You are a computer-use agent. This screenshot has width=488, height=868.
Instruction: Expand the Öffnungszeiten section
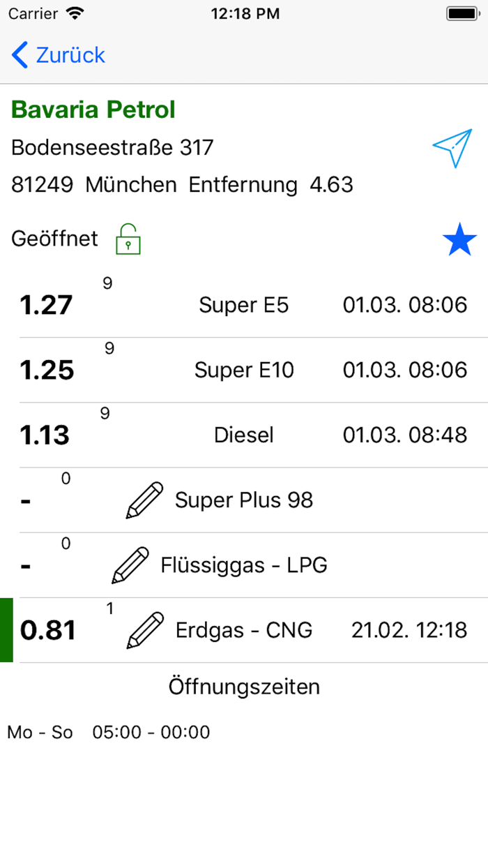point(244,687)
